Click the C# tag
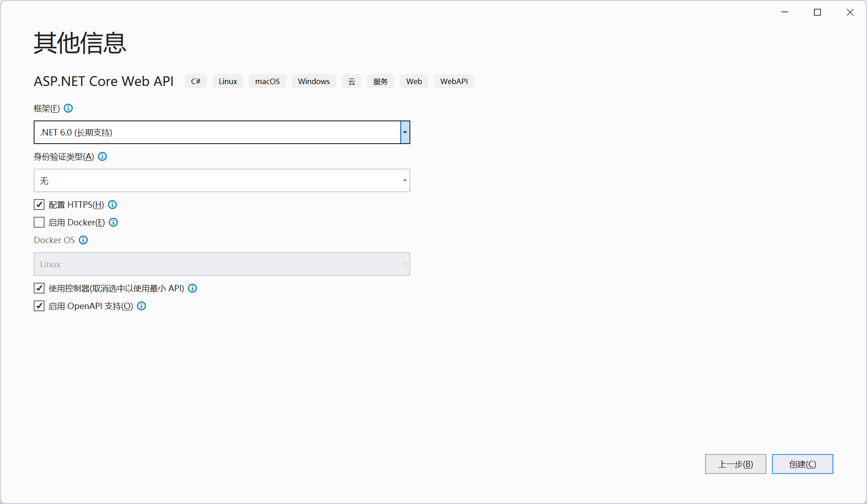Image resolution: width=867 pixels, height=504 pixels. point(196,81)
